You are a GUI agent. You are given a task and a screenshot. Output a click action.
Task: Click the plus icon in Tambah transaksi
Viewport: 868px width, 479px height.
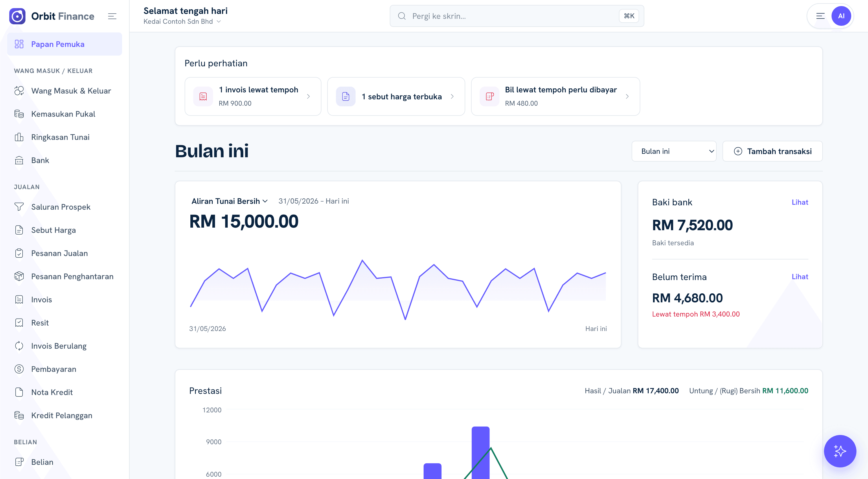click(x=738, y=151)
